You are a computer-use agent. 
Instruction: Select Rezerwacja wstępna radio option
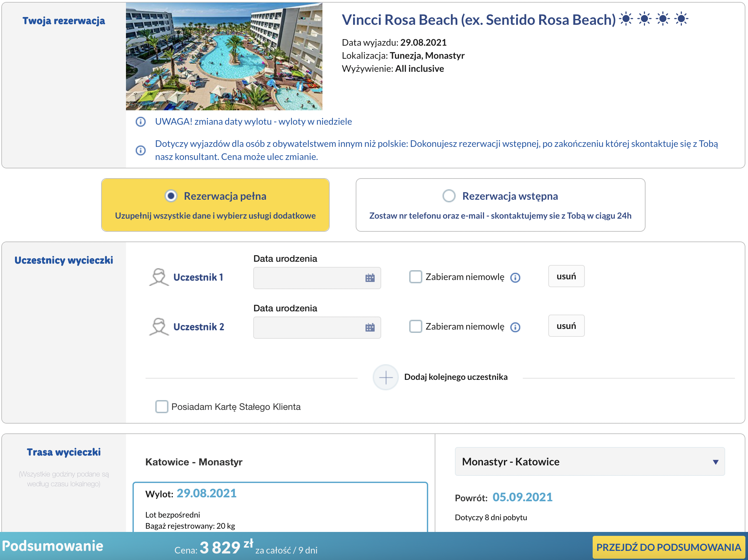(449, 196)
